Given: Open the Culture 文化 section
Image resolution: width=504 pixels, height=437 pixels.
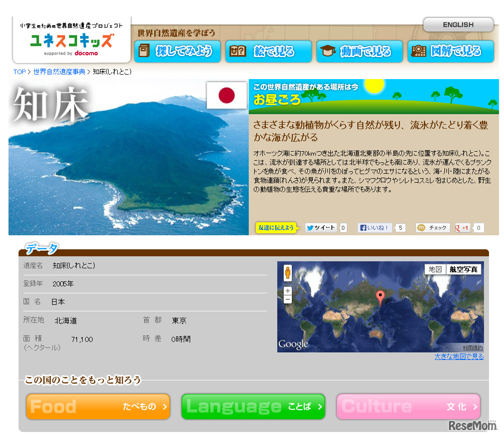Looking at the screenshot, I should (x=408, y=406).
